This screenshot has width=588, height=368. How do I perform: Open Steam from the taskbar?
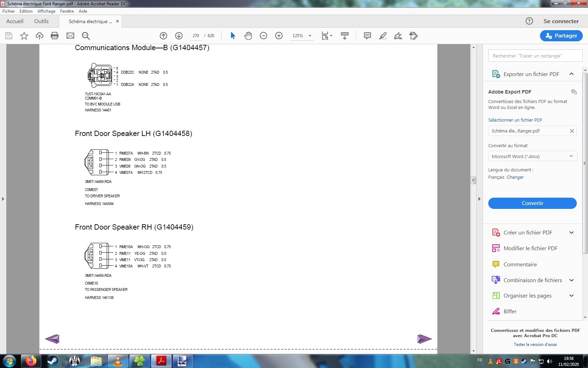coord(52,361)
